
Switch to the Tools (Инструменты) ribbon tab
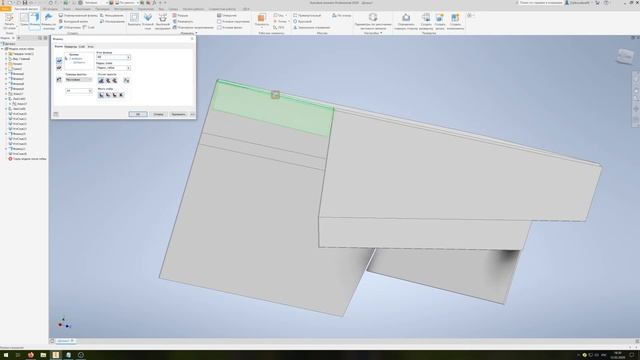(123, 9)
